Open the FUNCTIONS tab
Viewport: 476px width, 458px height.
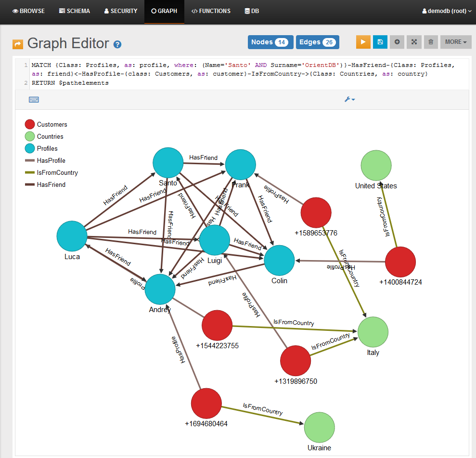[211, 11]
